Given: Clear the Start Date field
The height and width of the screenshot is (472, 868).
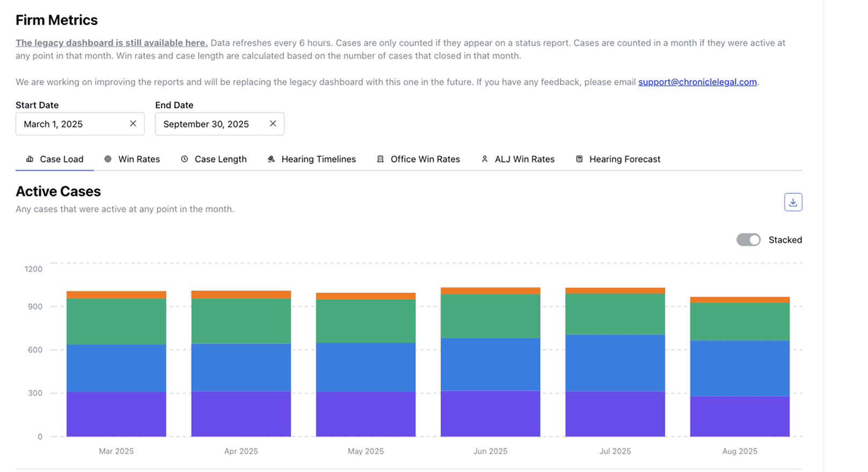Looking at the screenshot, I should (x=133, y=124).
